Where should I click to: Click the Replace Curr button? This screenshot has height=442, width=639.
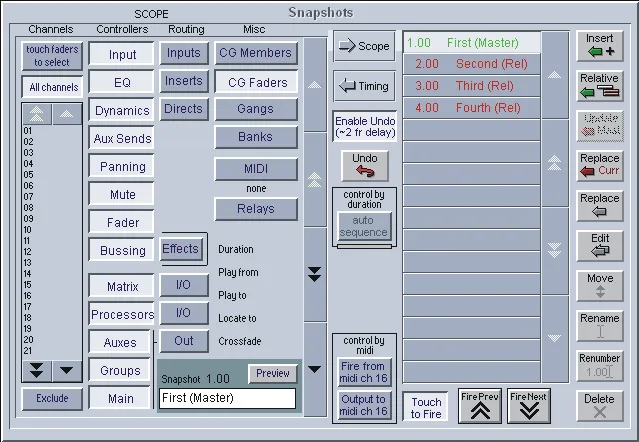tap(600, 165)
